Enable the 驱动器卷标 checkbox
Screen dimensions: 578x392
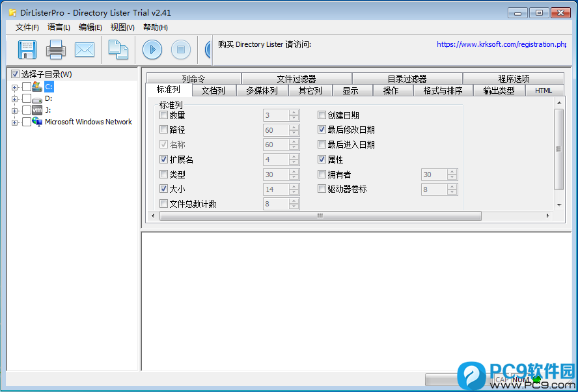322,189
